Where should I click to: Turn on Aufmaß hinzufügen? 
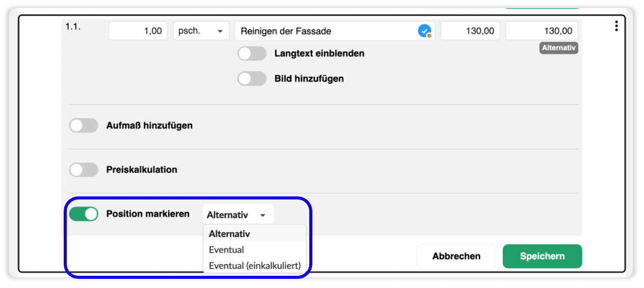point(84,125)
